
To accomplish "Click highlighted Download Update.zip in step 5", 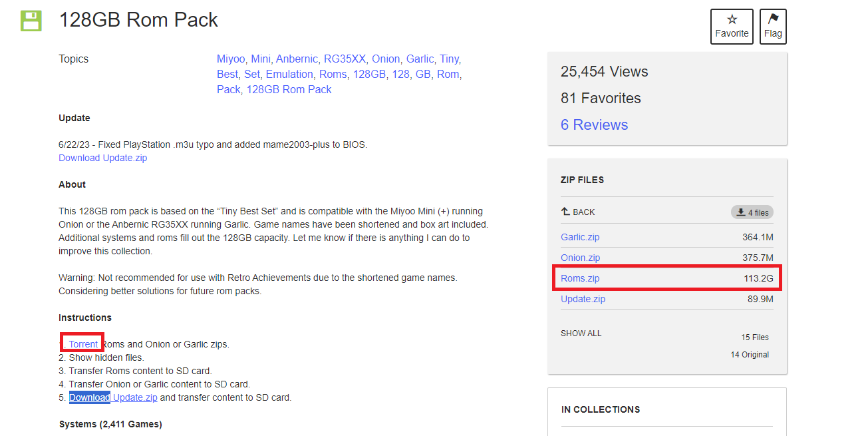I will (113, 397).
